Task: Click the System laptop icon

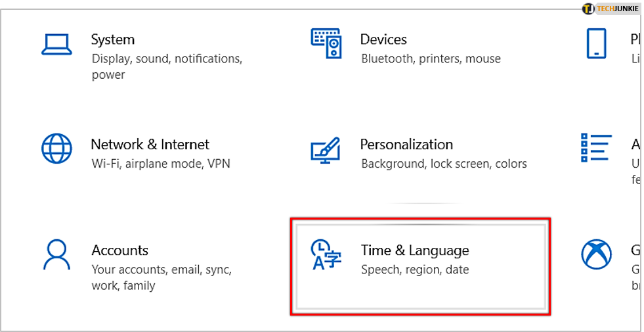Action: click(56, 44)
